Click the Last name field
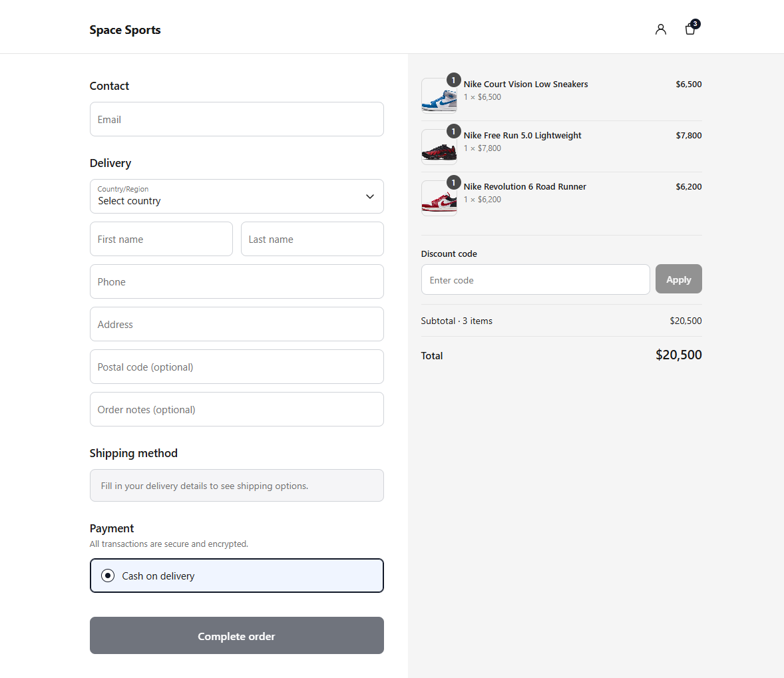This screenshot has height=678, width=784. click(312, 239)
